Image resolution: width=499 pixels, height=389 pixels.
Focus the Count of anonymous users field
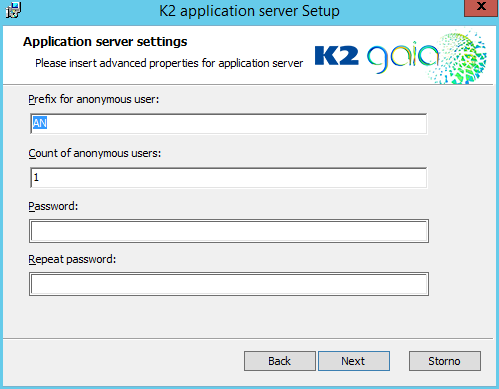click(228, 178)
